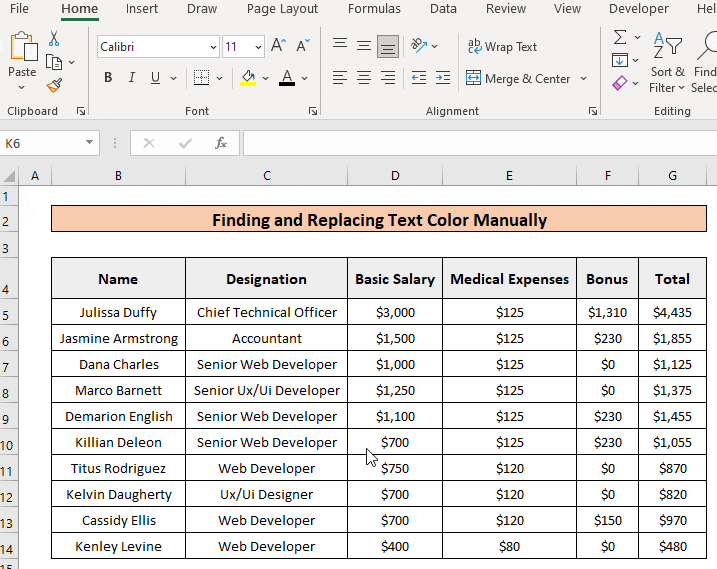Viewport: 717px width, 569px height.
Task: Activate the Format Painter brush
Action: [54, 85]
